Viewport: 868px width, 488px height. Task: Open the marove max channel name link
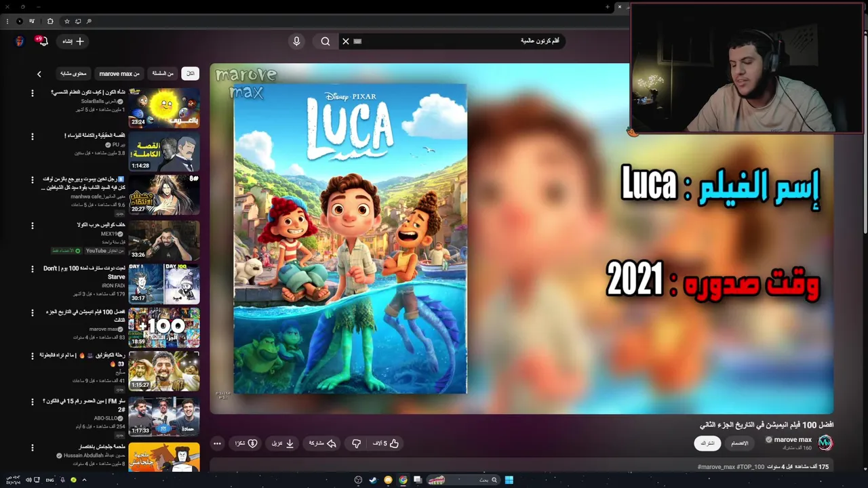pos(793,440)
